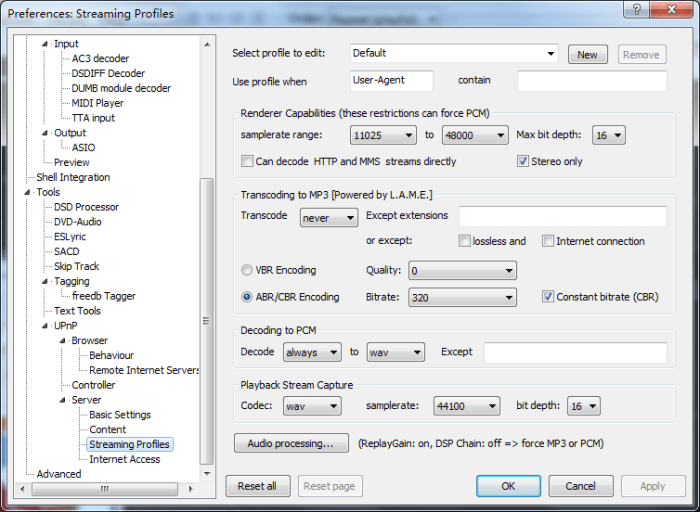
Task: Click the Decoding Except field
Action: [576, 353]
